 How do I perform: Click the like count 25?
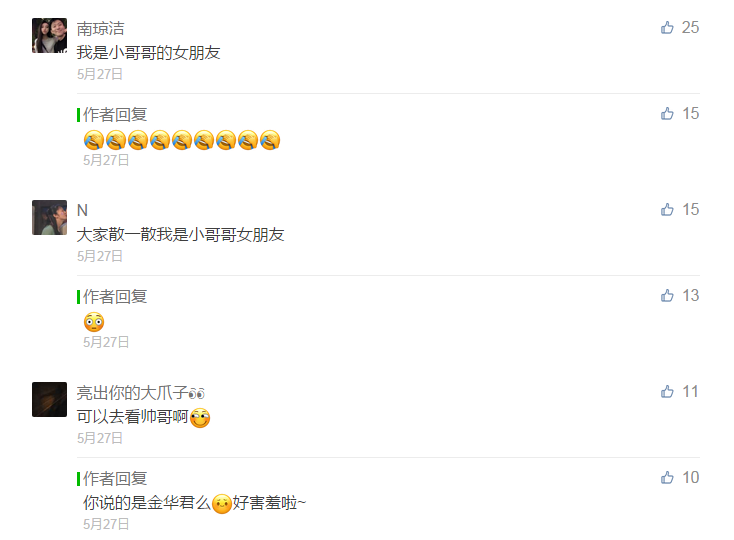coord(690,28)
